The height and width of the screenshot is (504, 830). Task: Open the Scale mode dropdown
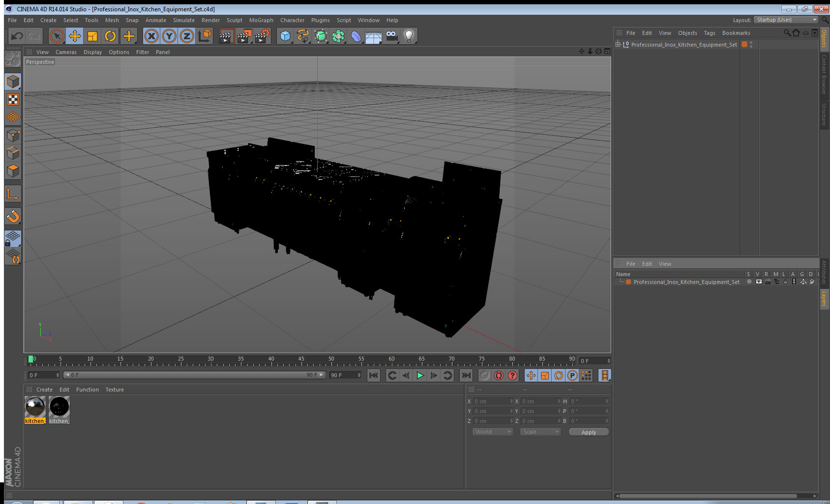tap(540, 432)
